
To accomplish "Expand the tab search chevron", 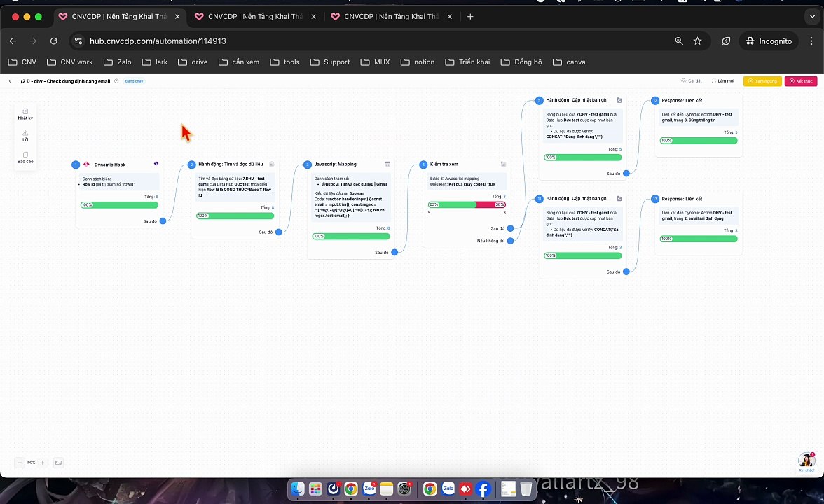I will click(x=813, y=17).
